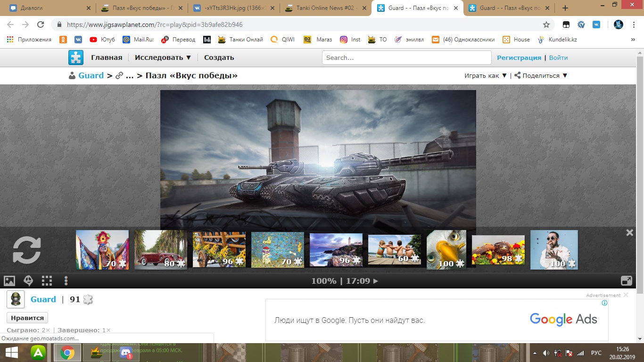644x362 pixels.
Task: Click the Tampermonkey extension icon
Action: point(566,25)
